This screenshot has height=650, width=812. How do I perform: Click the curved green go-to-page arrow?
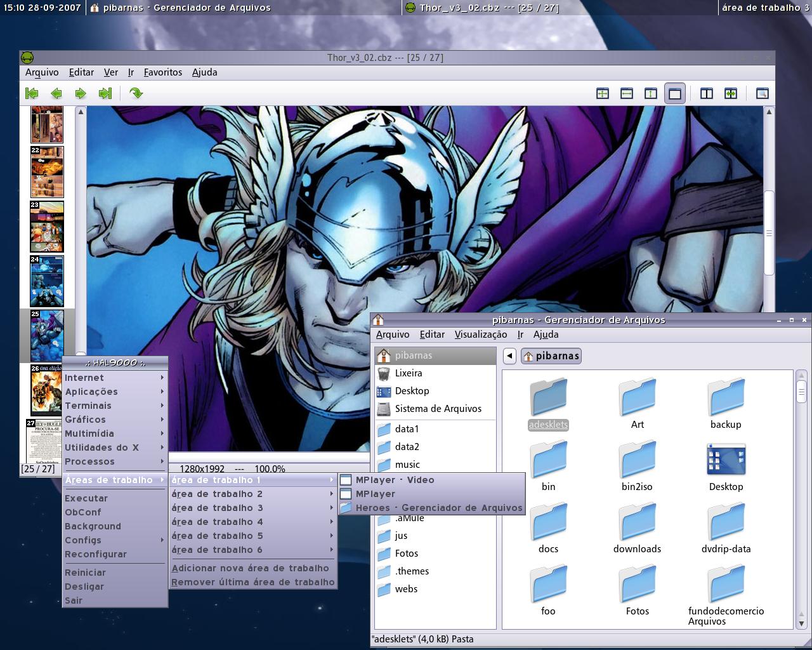(136, 93)
